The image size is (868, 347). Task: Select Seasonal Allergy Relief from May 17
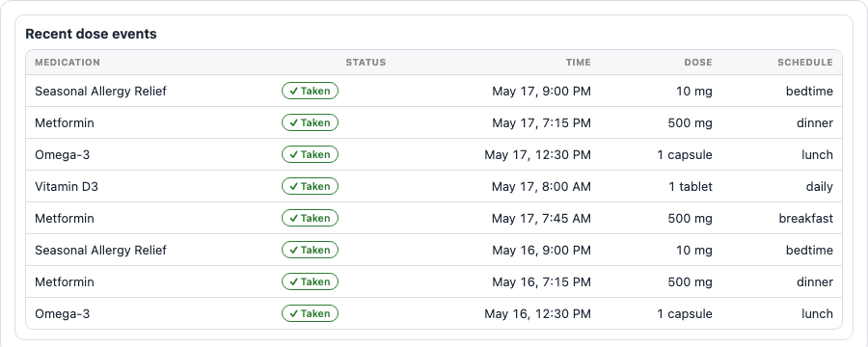[100, 91]
